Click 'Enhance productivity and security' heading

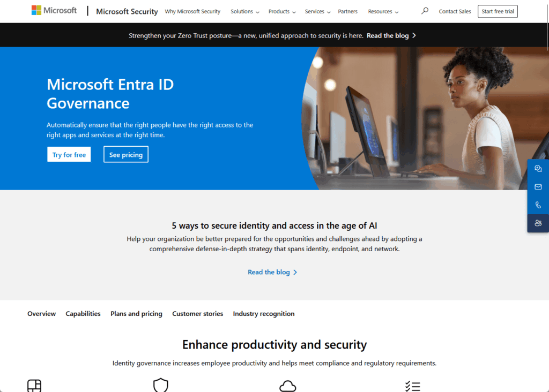(274, 344)
